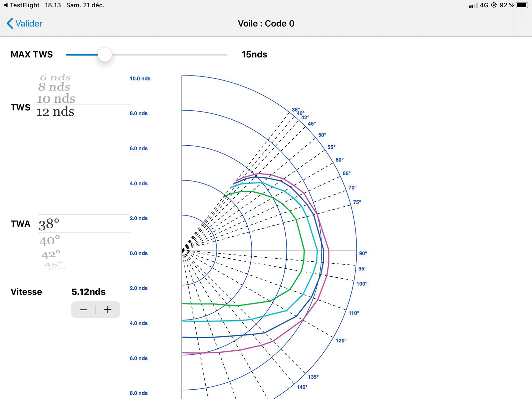Select 8 nds in TWS picker
532x399 pixels.
tap(54, 87)
